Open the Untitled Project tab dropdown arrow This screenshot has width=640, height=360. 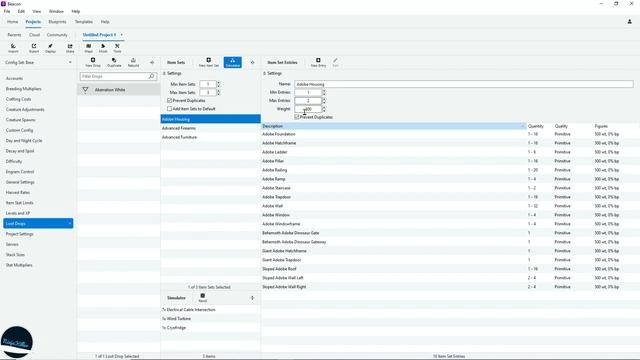[x=122, y=35]
